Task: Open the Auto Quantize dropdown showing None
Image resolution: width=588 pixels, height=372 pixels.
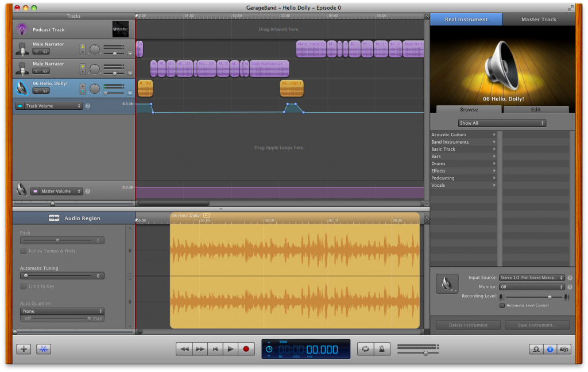Action: 62,311
